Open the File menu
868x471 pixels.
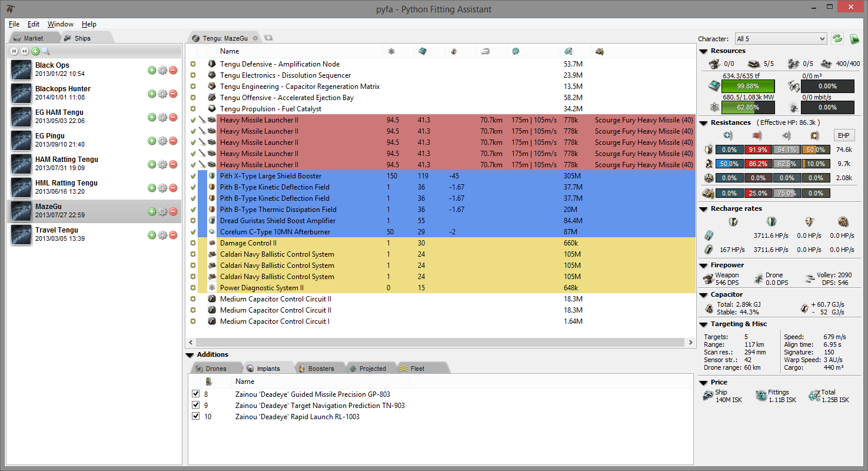tap(14, 24)
